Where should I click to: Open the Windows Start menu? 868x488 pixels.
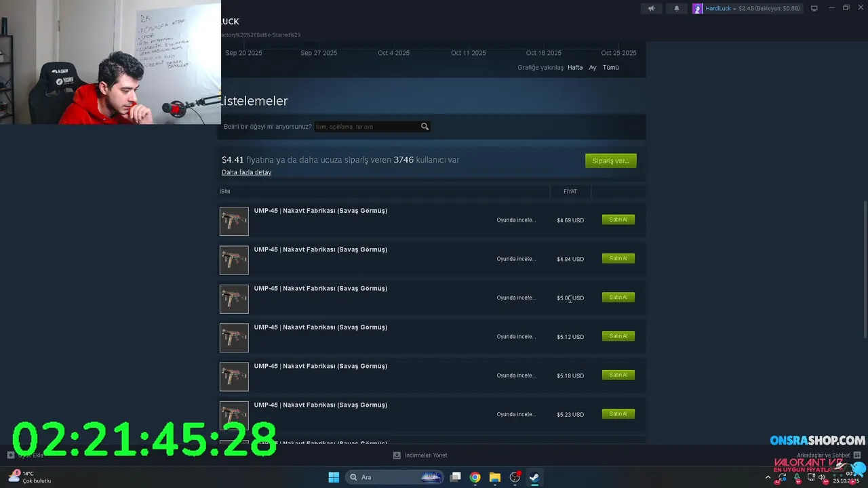pyautogui.click(x=334, y=477)
